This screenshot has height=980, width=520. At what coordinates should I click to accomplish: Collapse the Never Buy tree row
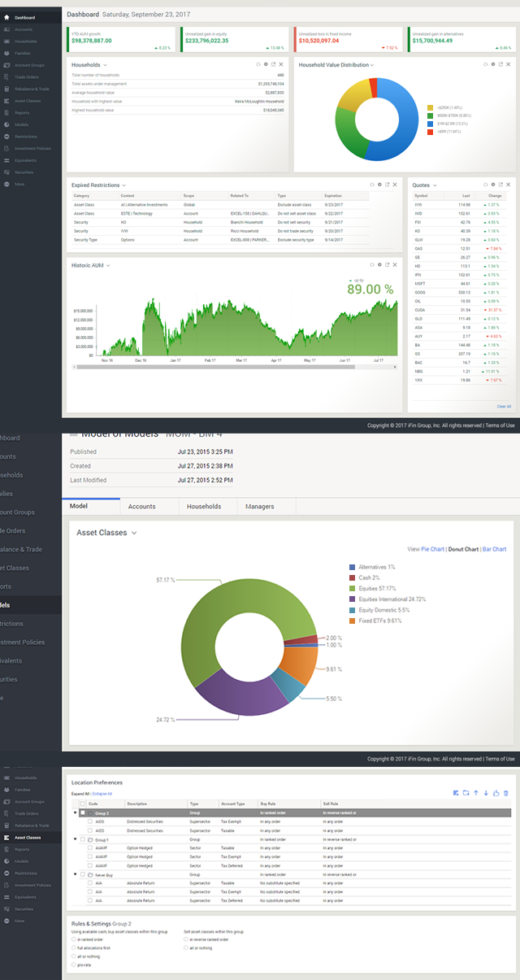(75, 876)
